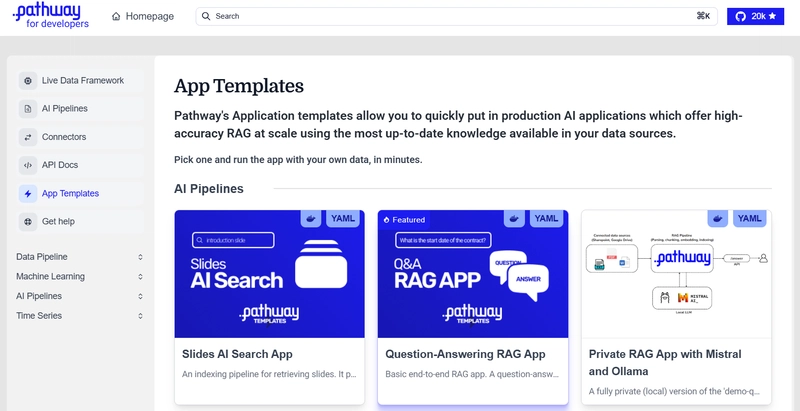Click the Q&A RAG APP thumbnail image

(x=473, y=274)
